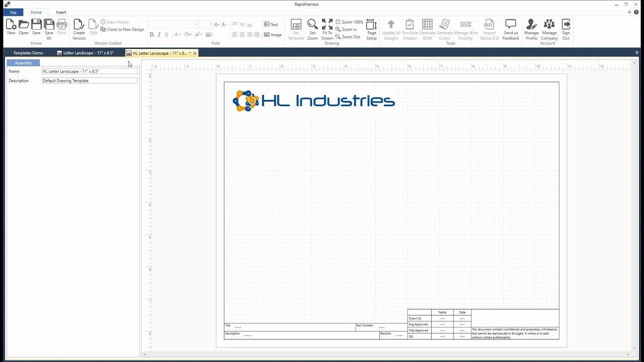644x362 pixels.
Task: Decrease font size with A- icon
Action: pyautogui.click(x=224, y=24)
